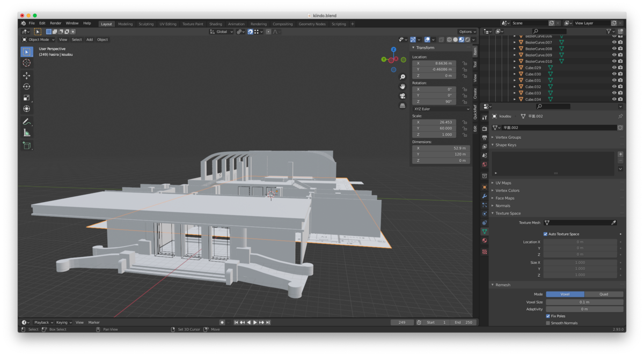Open the viewport Options dropdown
Screen dimensions: 644x356
click(467, 32)
